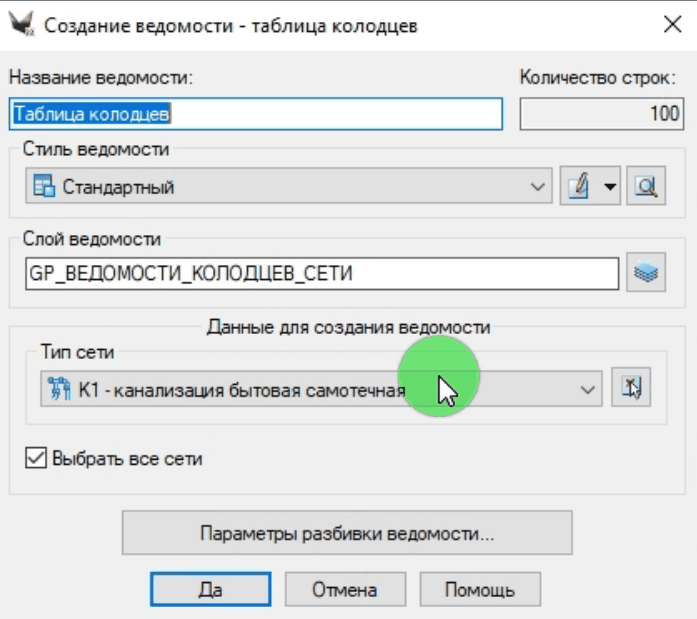Click the pipe network icon beside К1
Image resolution: width=697 pixels, height=619 pixels.
59,389
